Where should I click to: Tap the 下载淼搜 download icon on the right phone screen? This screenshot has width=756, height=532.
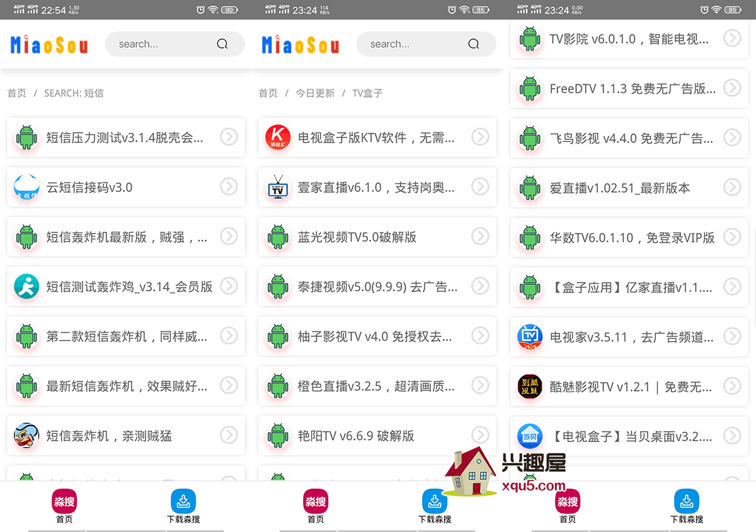pos(687,501)
